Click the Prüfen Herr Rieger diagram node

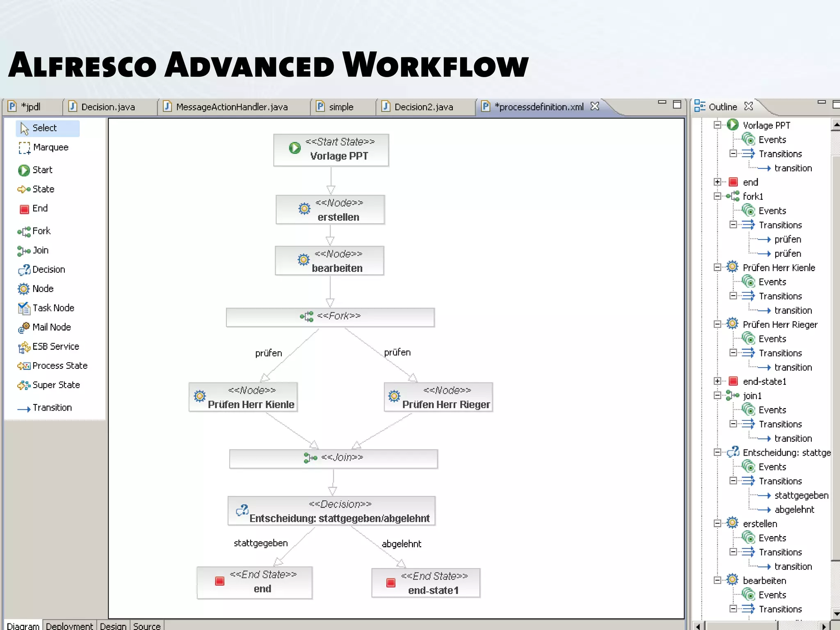[x=438, y=397]
